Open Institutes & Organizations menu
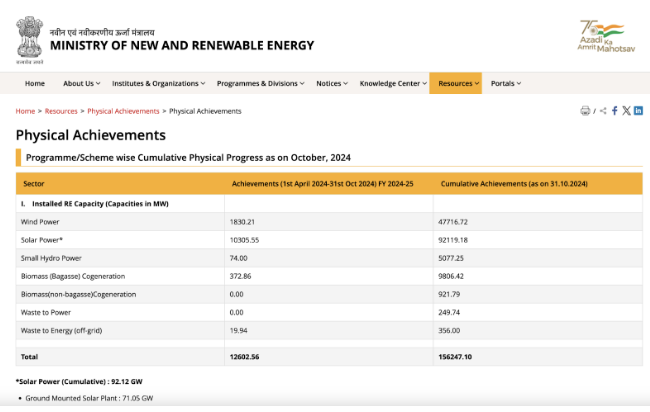 click(x=158, y=83)
